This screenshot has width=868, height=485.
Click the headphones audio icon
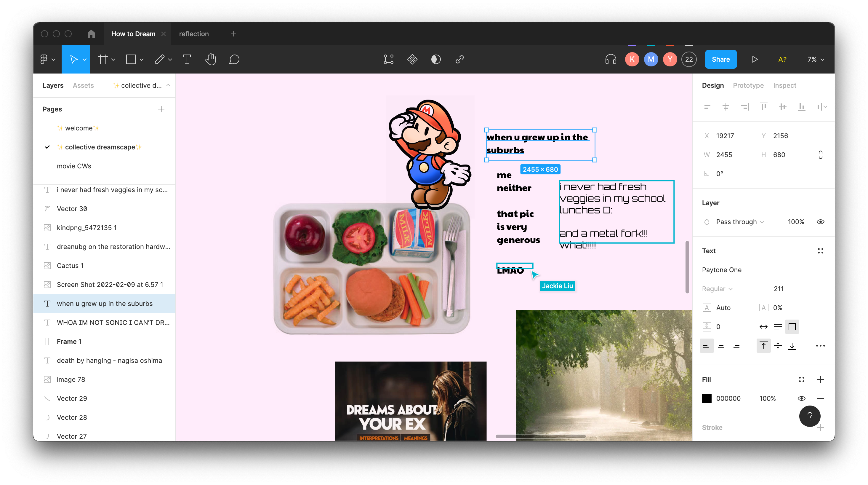coord(610,59)
